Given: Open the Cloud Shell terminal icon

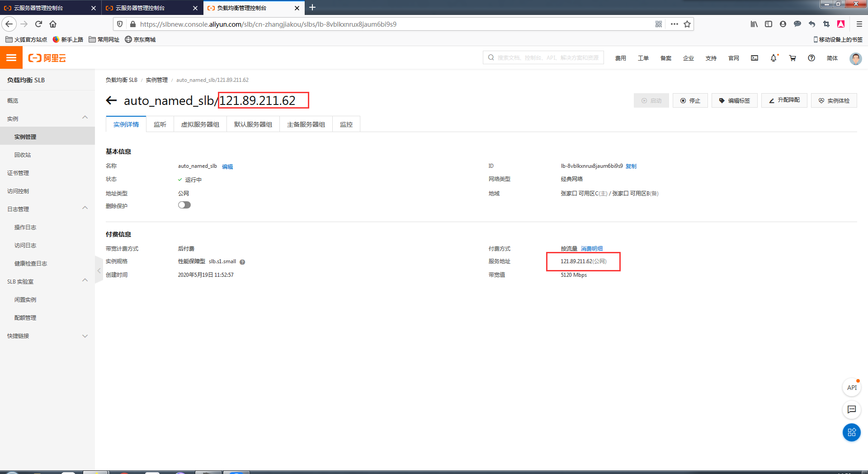Looking at the screenshot, I should [755, 58].
